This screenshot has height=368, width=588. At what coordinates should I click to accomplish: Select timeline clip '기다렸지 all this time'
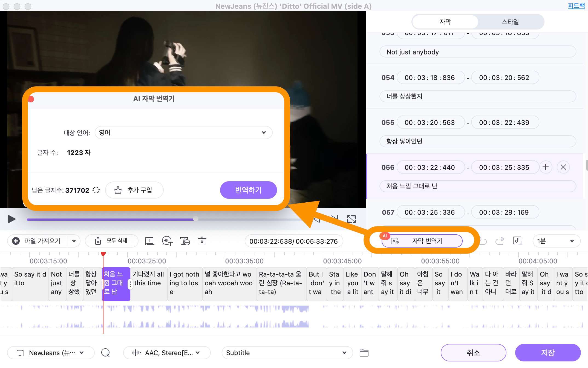tap(149, 284)
